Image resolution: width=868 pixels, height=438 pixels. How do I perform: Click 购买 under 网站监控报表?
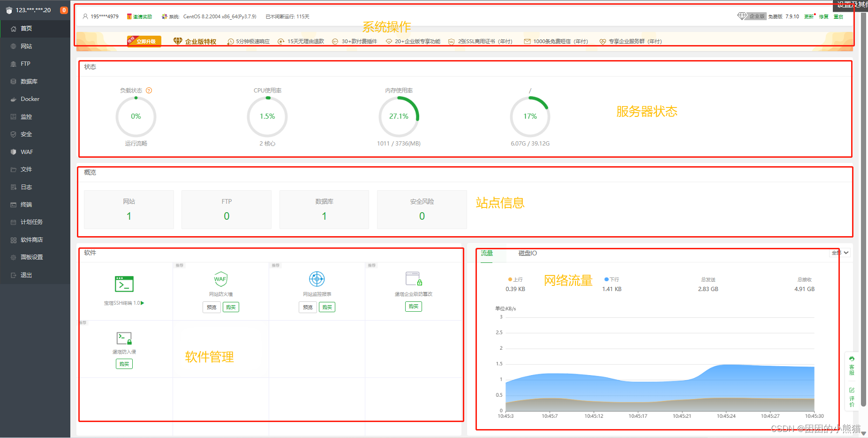click(x=327, y=307)
